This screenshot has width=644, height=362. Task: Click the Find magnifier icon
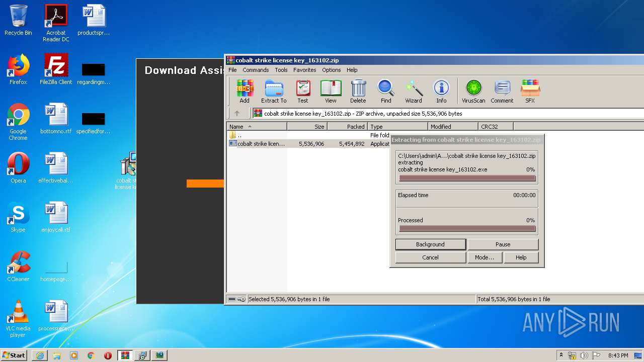click(x=386, y=91)
